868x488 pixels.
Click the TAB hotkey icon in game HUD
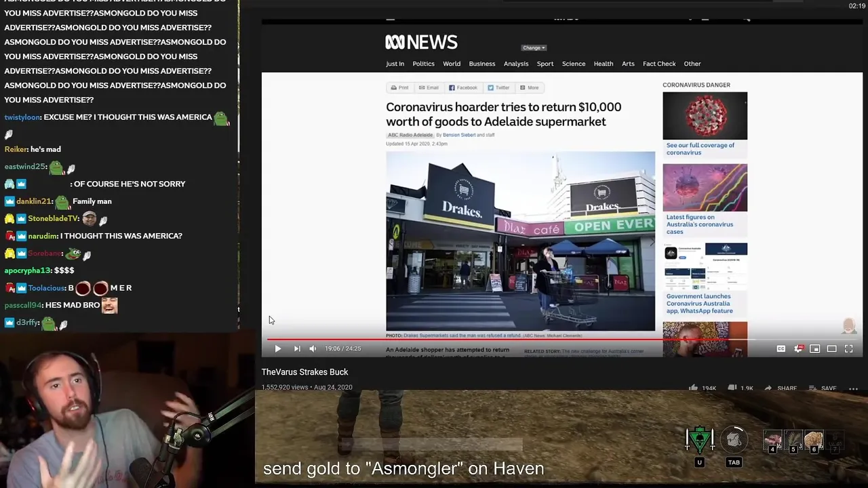[x=733, y=441]
